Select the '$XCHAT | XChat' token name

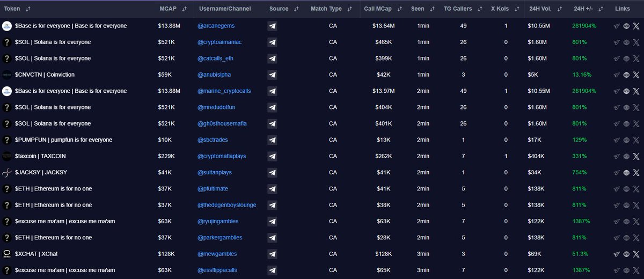point(36,254)
